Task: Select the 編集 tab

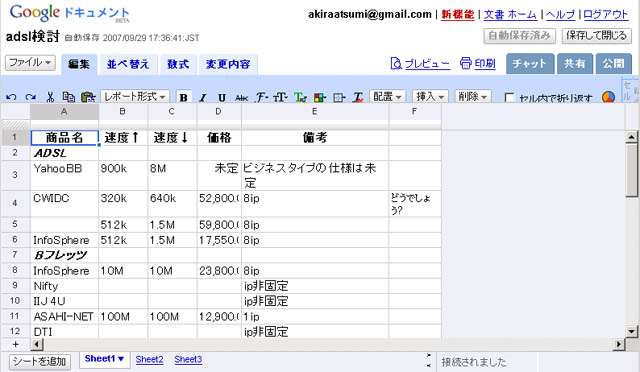Action: 79,64
